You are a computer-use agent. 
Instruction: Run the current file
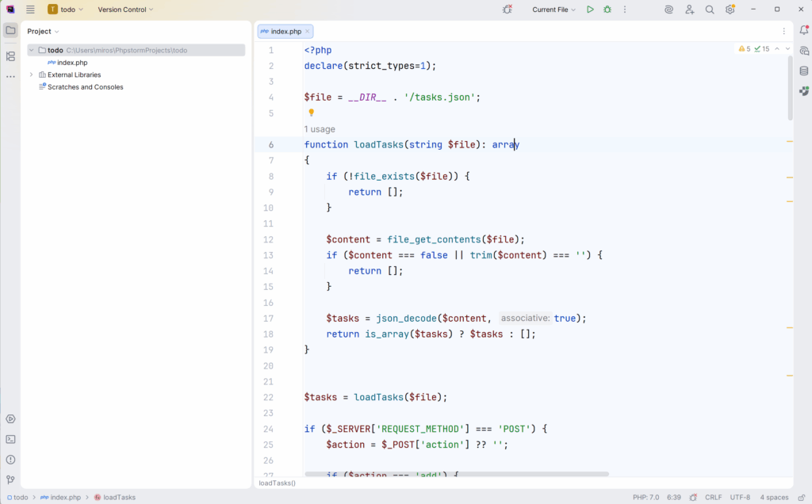(x=590, y=10)
